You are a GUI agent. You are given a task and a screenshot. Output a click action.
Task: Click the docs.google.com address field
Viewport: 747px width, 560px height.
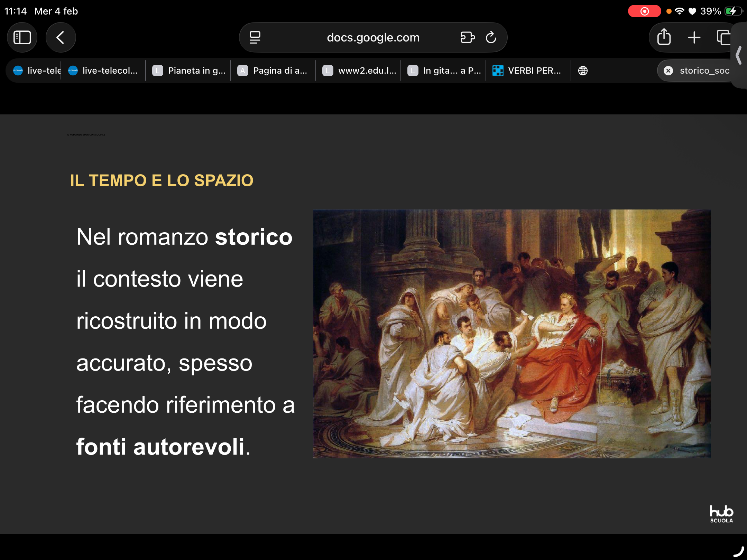coord(373,37)
